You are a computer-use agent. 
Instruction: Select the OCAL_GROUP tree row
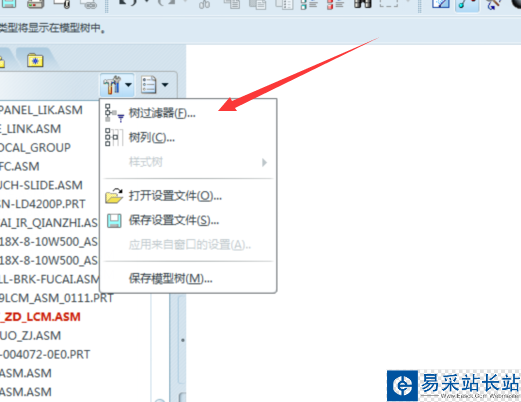click(x=35, y=147)
